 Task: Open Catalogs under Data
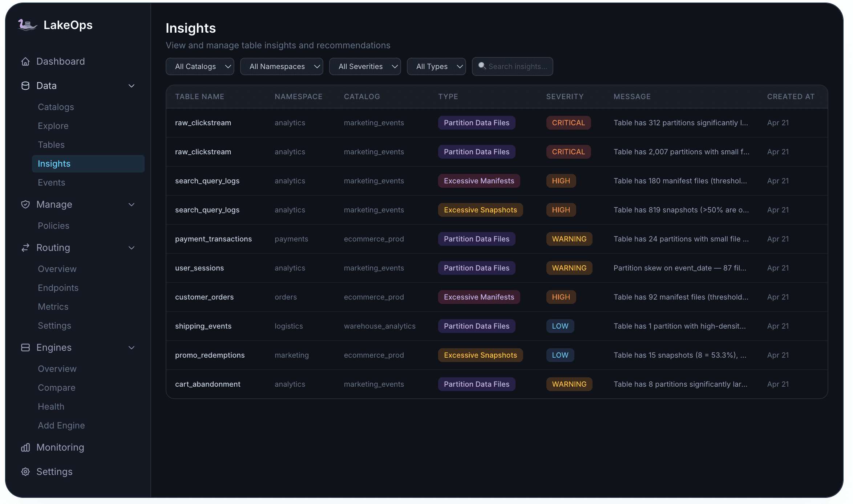(x=56, y=107)
